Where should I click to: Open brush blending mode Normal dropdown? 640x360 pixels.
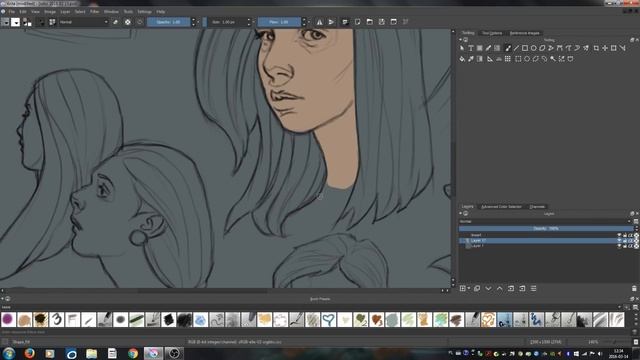(84, 22)
